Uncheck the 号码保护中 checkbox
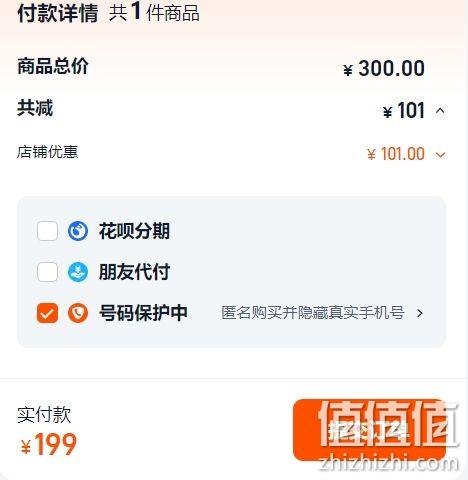Screen dimensions: 468x480 (x=47, y=313)
